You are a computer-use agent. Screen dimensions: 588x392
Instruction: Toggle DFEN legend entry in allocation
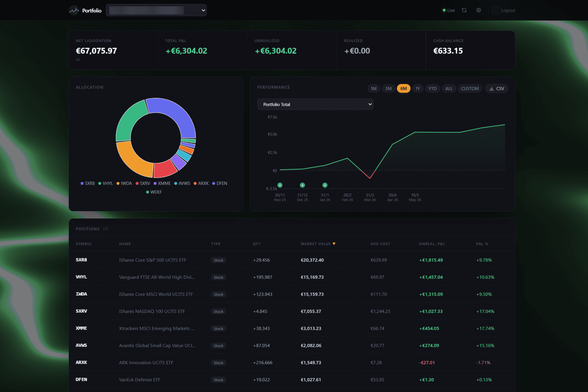pos(220,183)
